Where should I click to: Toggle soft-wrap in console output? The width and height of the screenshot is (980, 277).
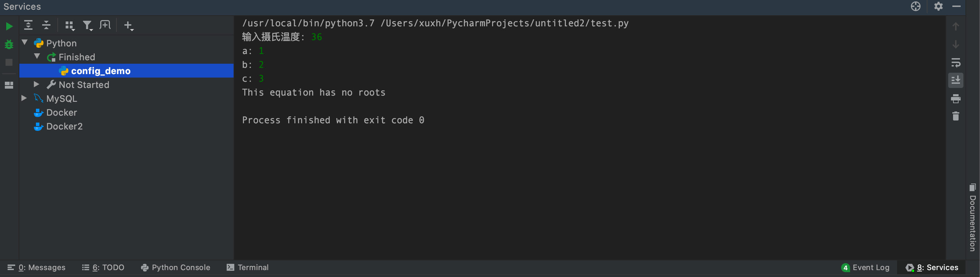coord(956,62)
